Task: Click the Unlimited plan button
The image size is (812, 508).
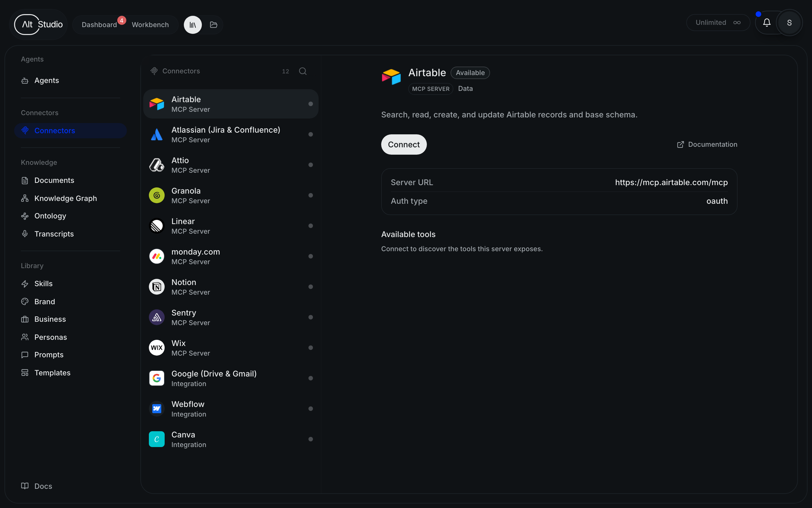Action: (x=718, y=23)
